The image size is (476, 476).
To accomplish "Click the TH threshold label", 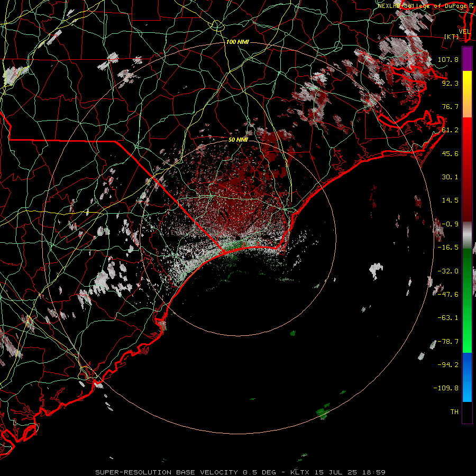I will pos(454,412).
